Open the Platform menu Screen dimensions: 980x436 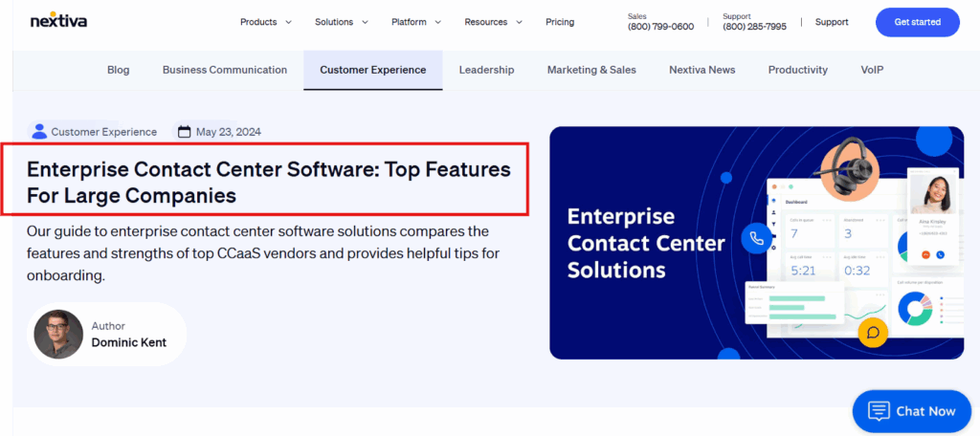[409, 22]
